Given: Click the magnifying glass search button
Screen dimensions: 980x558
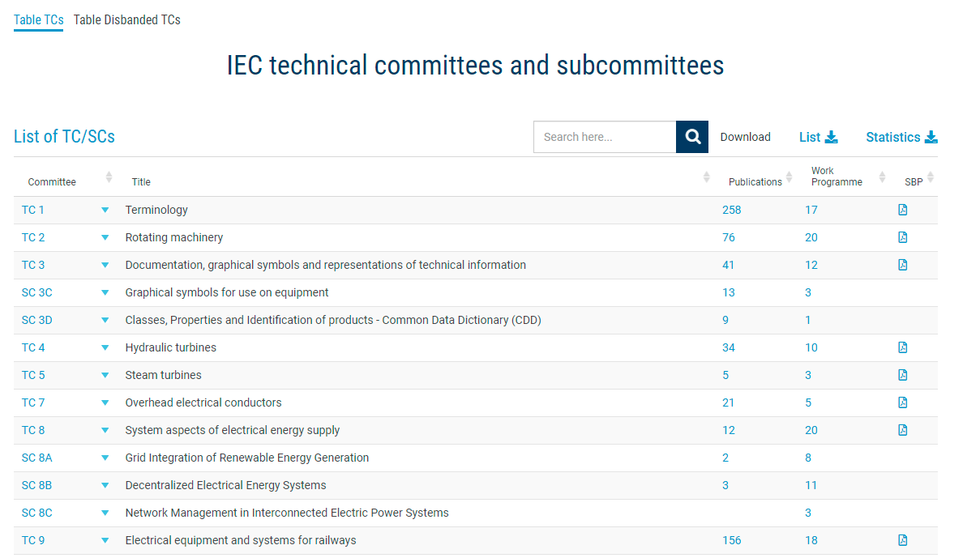Looking at the screenshot, I should [x=692, y=137].
